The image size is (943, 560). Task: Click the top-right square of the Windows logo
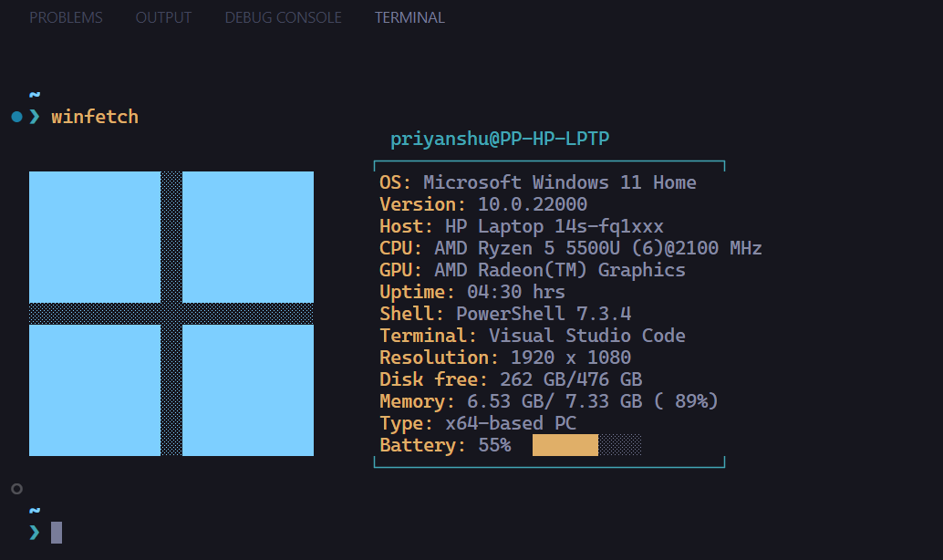[246, 237]
